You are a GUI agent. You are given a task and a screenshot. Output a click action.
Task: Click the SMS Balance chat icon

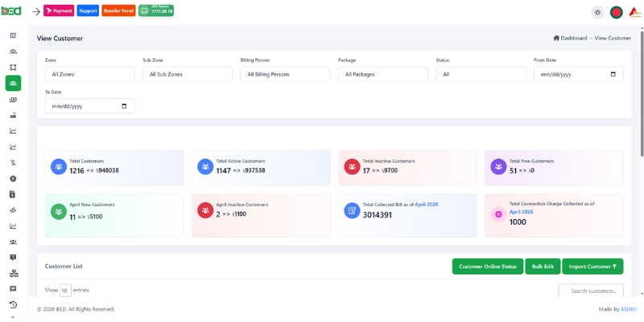[144, 11]
